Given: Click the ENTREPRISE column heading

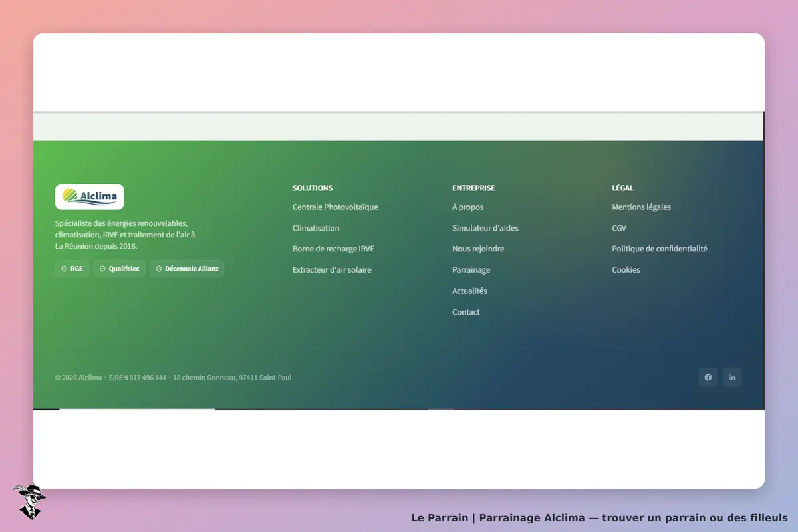Looking at the screenshot, I should pos(473,188).
